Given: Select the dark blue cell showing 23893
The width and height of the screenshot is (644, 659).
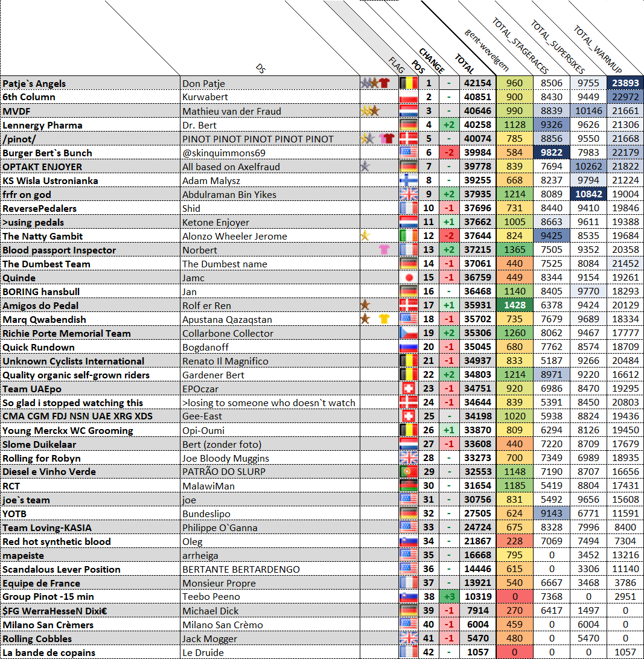Looking at the screenshot, I should coord(625,83).
